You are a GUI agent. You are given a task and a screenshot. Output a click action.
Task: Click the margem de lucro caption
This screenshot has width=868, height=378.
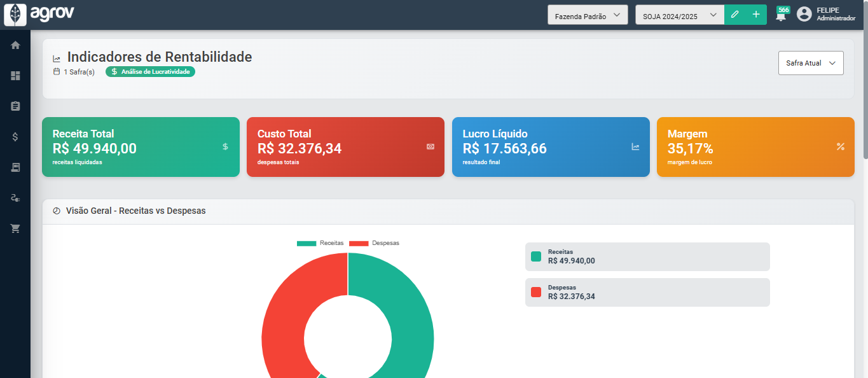click(x=690, y=162)
